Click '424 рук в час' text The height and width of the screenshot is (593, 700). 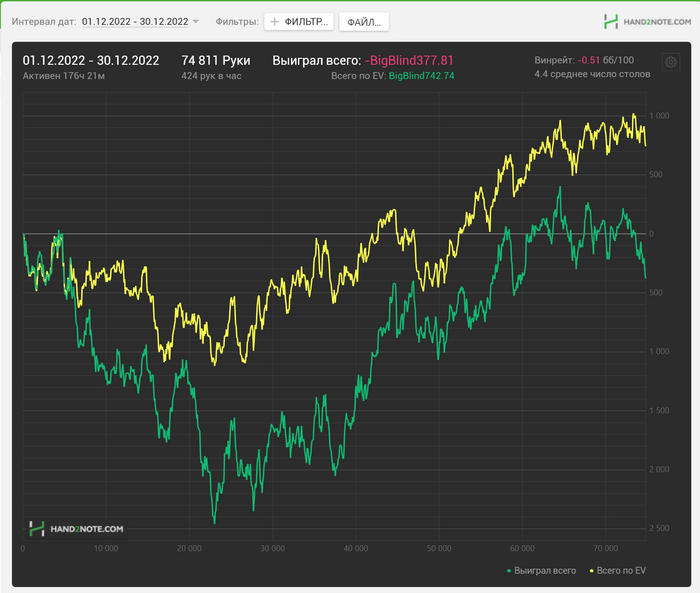click(x=211, y=76)
